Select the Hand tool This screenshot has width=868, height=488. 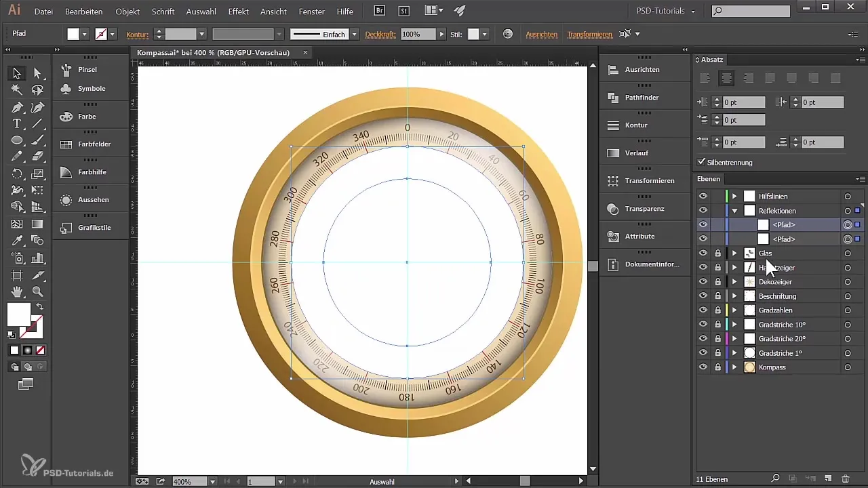click(17, 291)
